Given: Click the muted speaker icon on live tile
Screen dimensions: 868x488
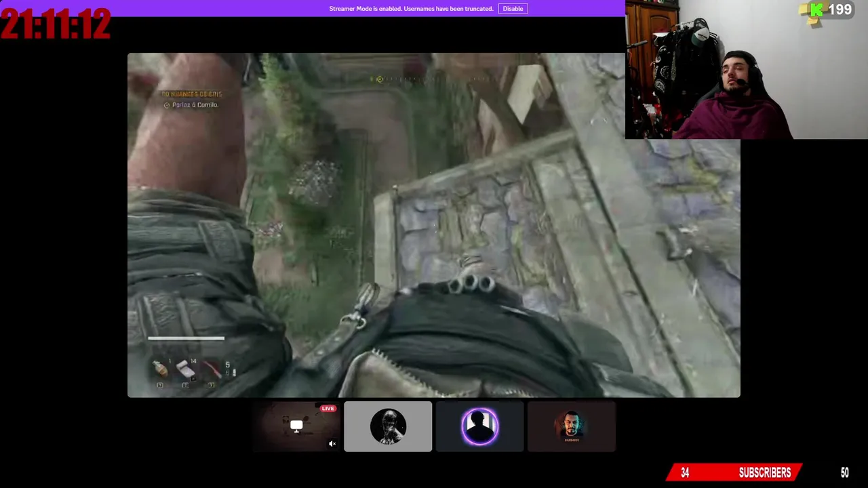Looking at the screenshot, I should (x=332, y=444).
